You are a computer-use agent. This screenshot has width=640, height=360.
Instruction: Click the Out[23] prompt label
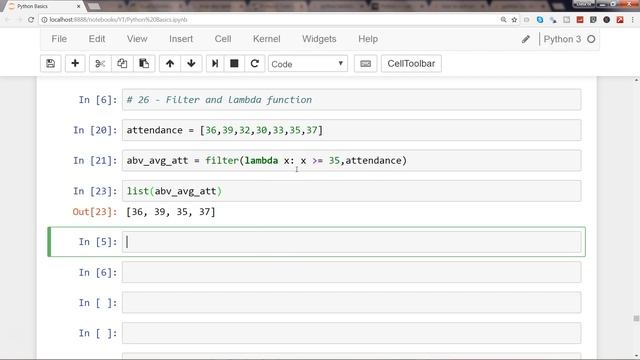click(x=95, y=212)
